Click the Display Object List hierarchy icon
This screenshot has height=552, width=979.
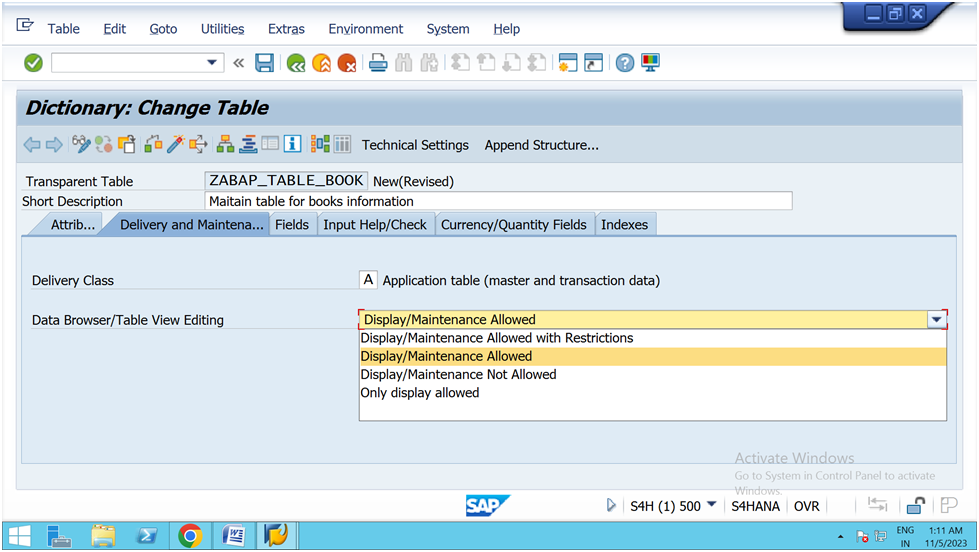[x=225, y=144]
